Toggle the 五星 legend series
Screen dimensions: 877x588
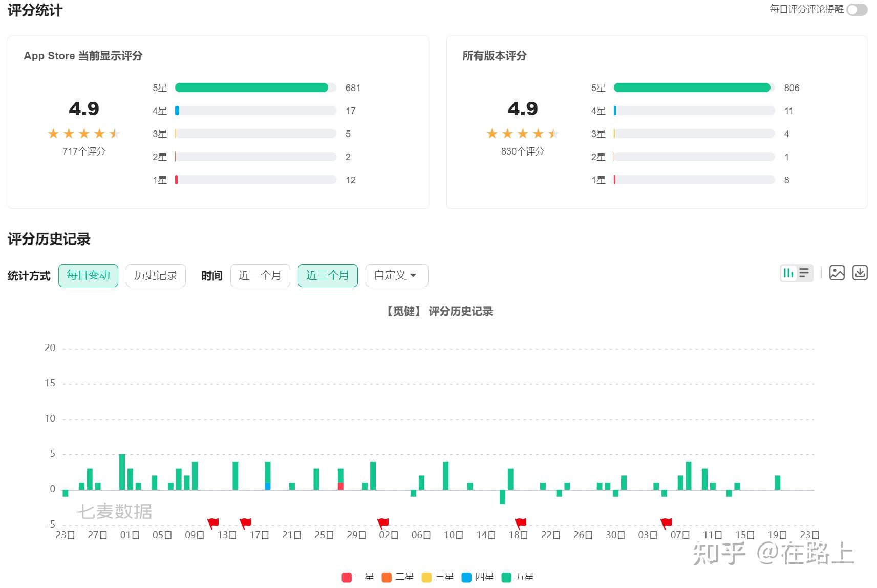pos(518,577)
